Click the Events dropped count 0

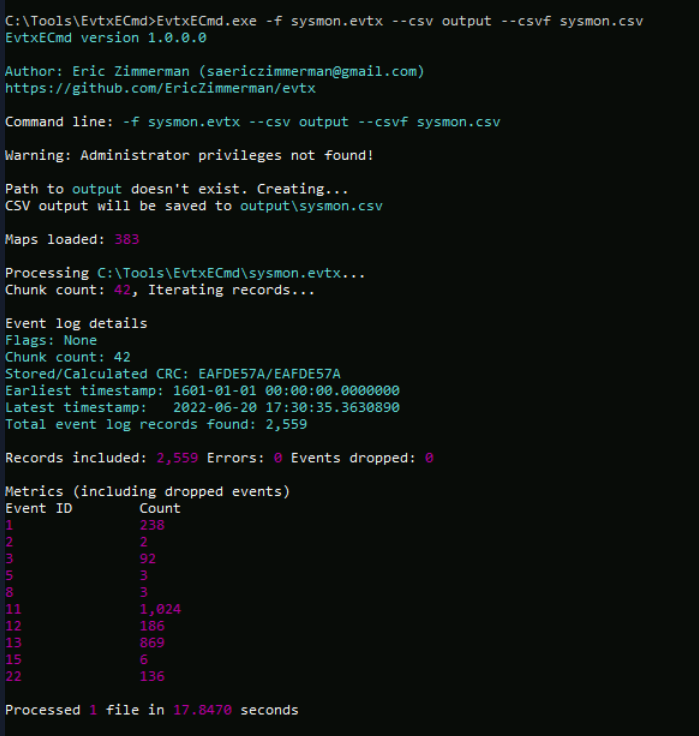pos(429,458)
